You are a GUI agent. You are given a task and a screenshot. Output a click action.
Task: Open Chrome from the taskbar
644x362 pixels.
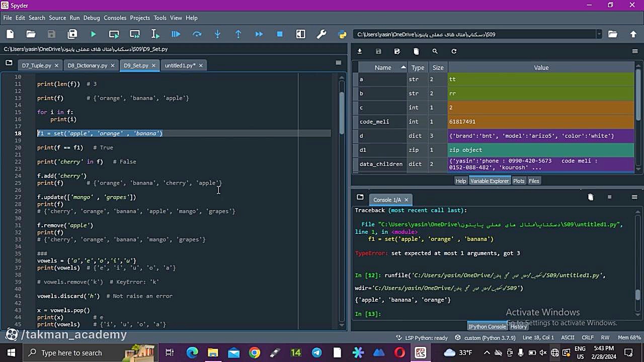[255, 353]
